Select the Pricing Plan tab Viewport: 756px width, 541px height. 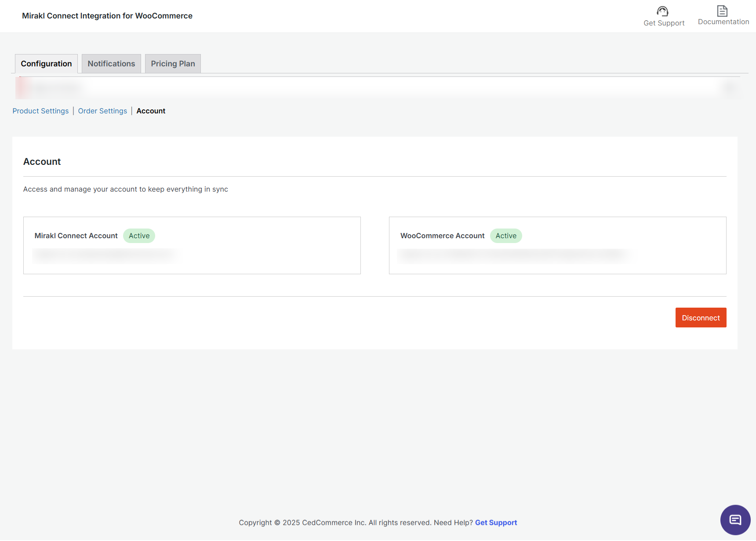coord(173,64)
